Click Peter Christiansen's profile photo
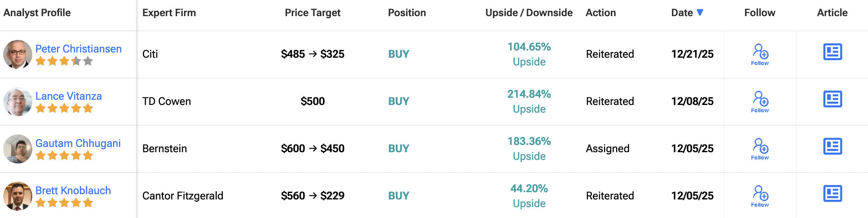 pyautogui.click(x=18, y=54)
